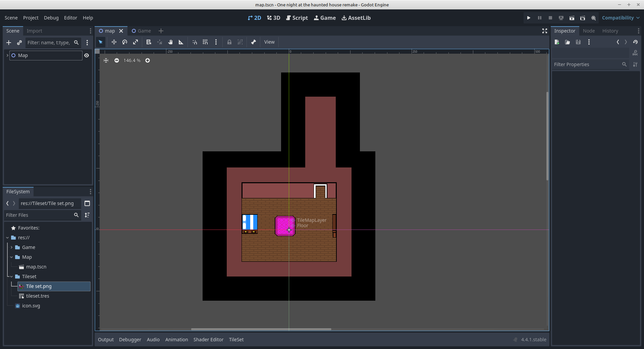Open the Project menu
This screenshot has height=349, width=644.
coord(31,18)
